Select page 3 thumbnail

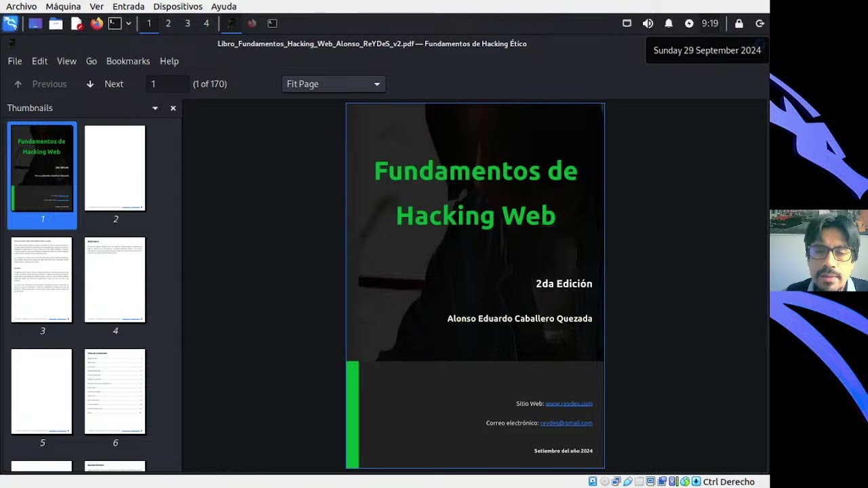42,280
